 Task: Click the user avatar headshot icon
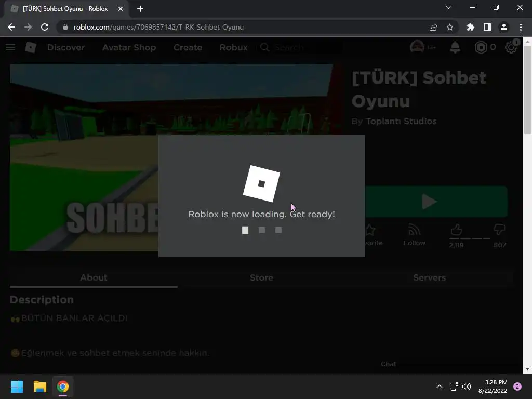pyautogui.click(x=417, y=47)
